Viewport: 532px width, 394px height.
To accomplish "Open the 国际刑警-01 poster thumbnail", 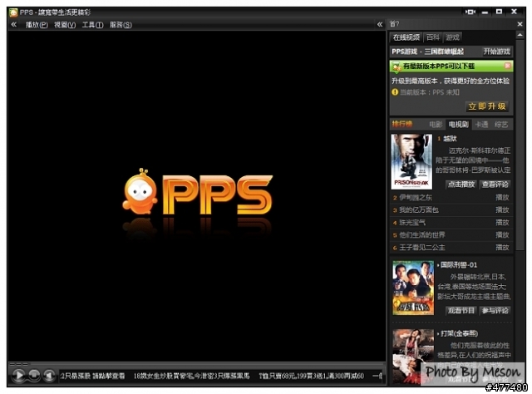I will pos(413,288).
